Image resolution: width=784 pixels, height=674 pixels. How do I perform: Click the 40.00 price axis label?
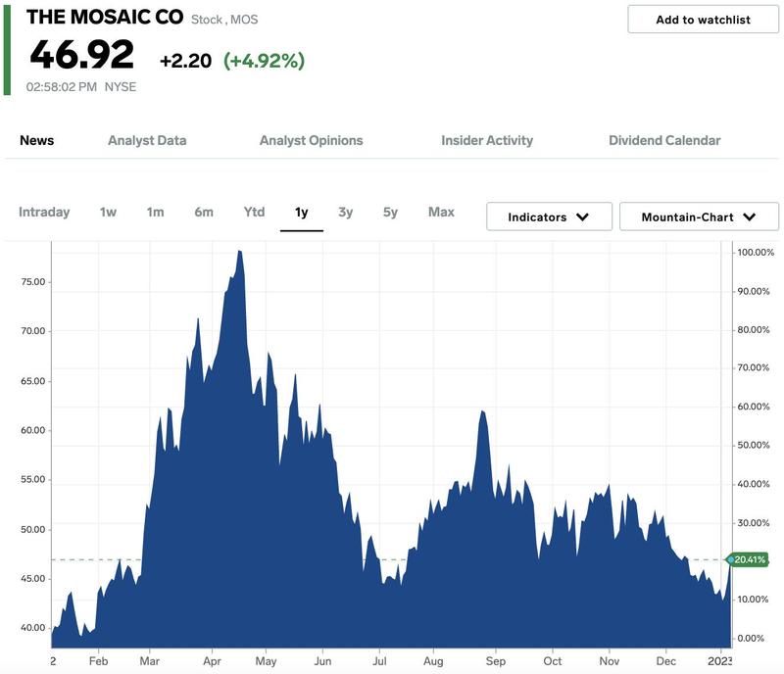(x=33, y=628)
